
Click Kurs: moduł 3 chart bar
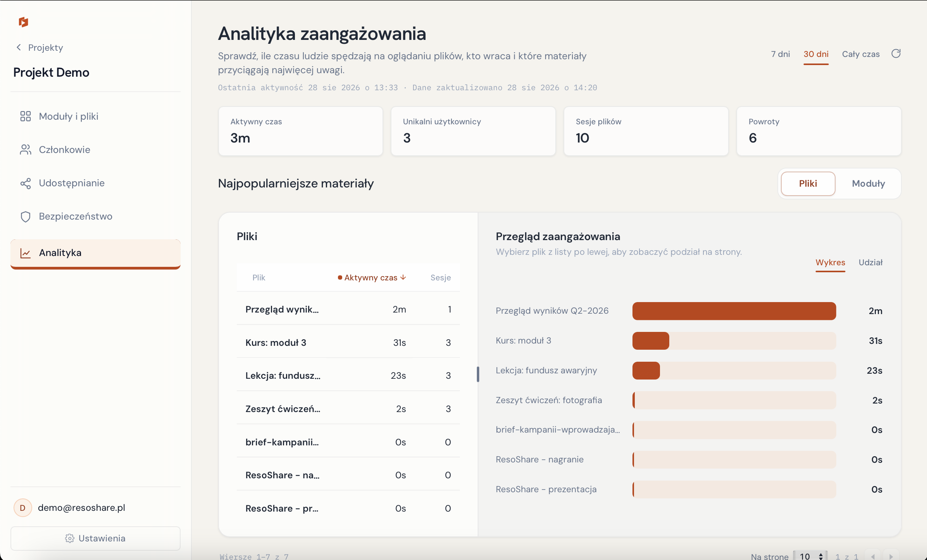pyautogui.click(x=734, y=341)
